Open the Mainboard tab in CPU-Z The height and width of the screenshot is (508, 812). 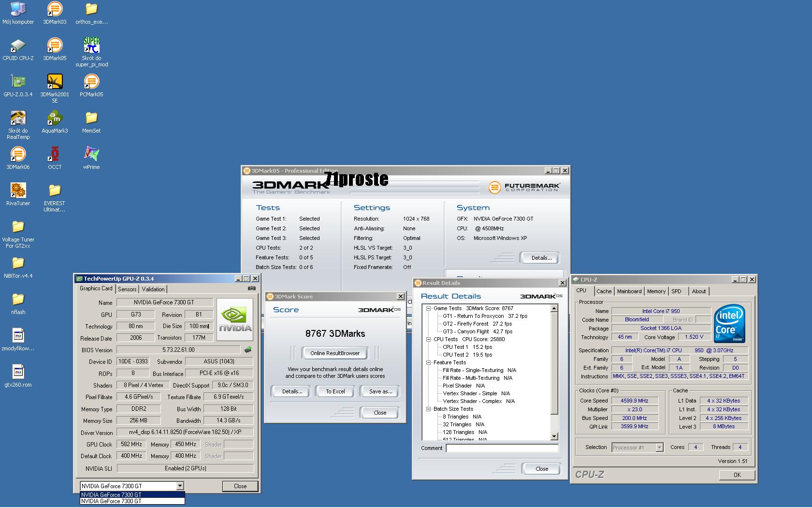tap(629, 291)
